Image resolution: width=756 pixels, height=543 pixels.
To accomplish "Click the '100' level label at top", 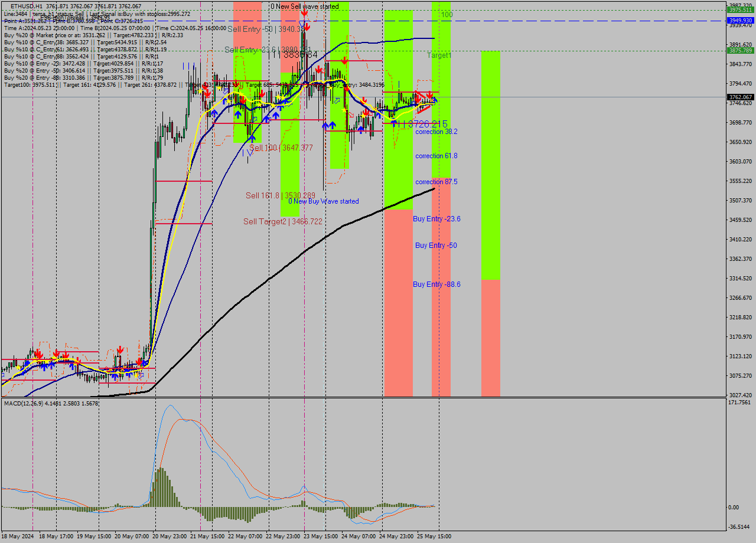I will tap(447, 14).
